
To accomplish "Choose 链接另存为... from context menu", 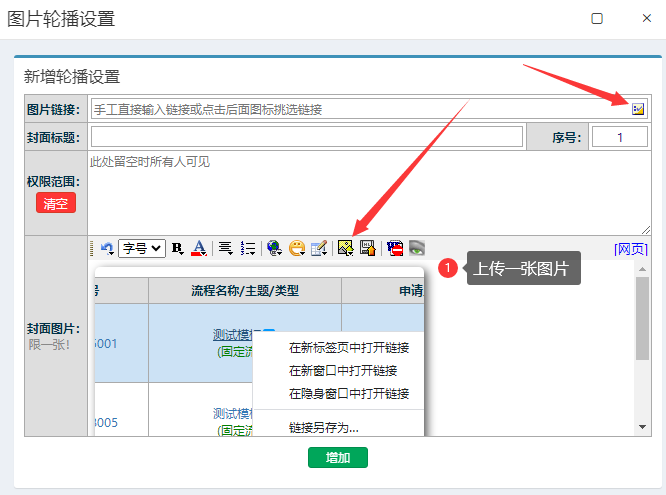I will coord(324,427).
